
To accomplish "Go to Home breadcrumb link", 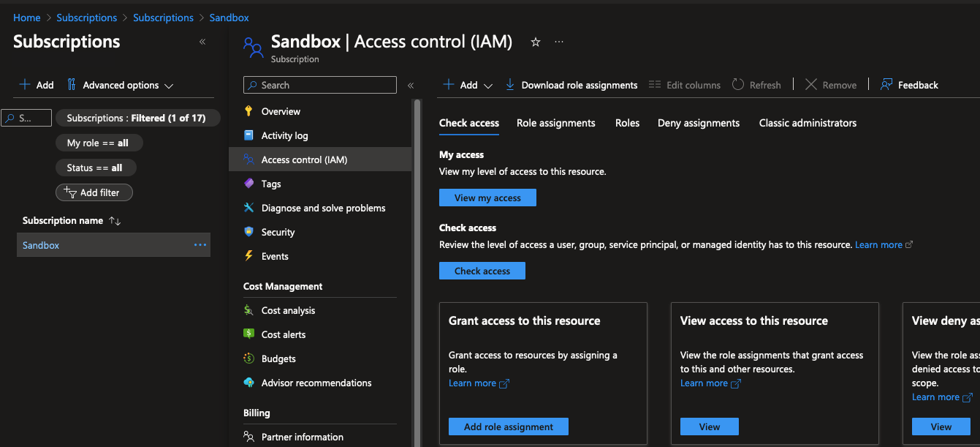I will click(x=27, y=18).
